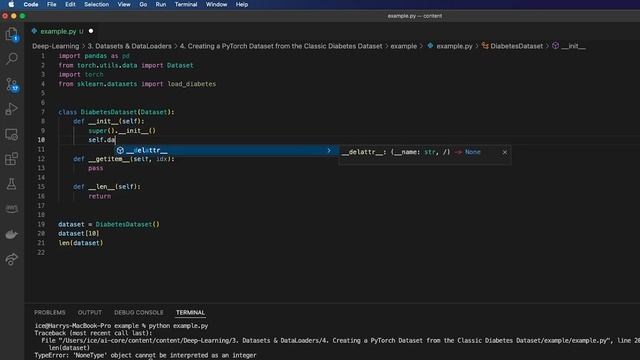The height and width of the screenshot is (360, 640).
Task: Open the Terminal menu
Action: pos(186,4)
